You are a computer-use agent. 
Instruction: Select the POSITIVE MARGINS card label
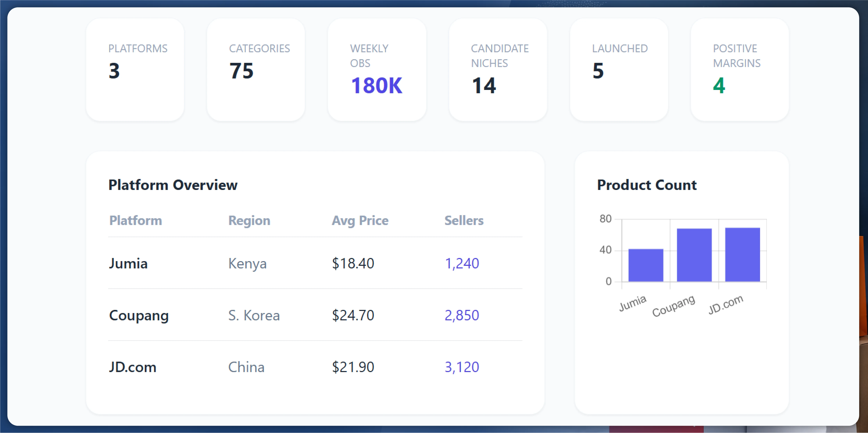[x=737, y=56]
